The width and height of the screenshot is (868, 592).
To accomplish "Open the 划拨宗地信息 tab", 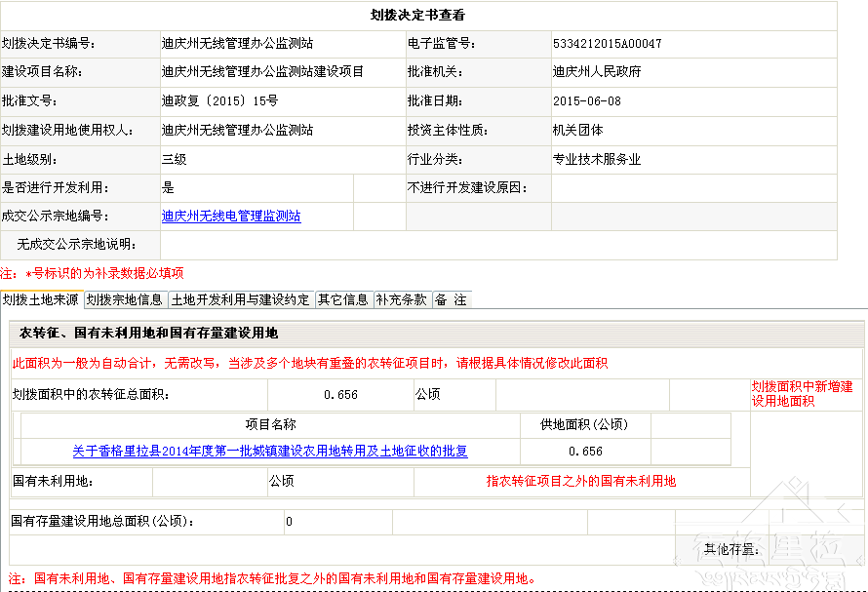I will coord(125,300).
